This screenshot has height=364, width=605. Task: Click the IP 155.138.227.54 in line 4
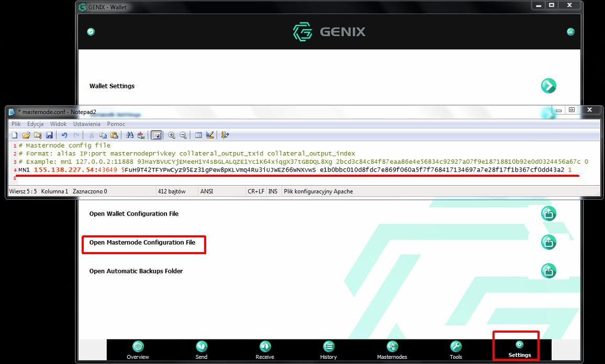tap(64, 169)
